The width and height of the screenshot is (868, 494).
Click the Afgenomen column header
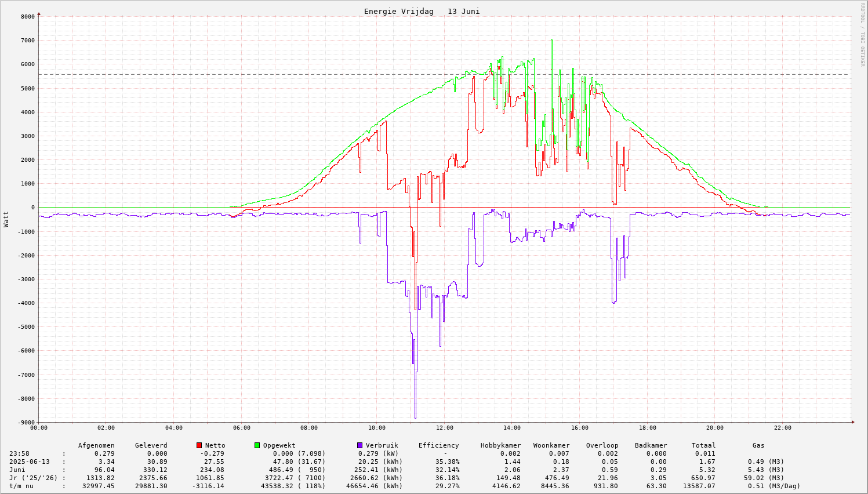coord(96,445)
